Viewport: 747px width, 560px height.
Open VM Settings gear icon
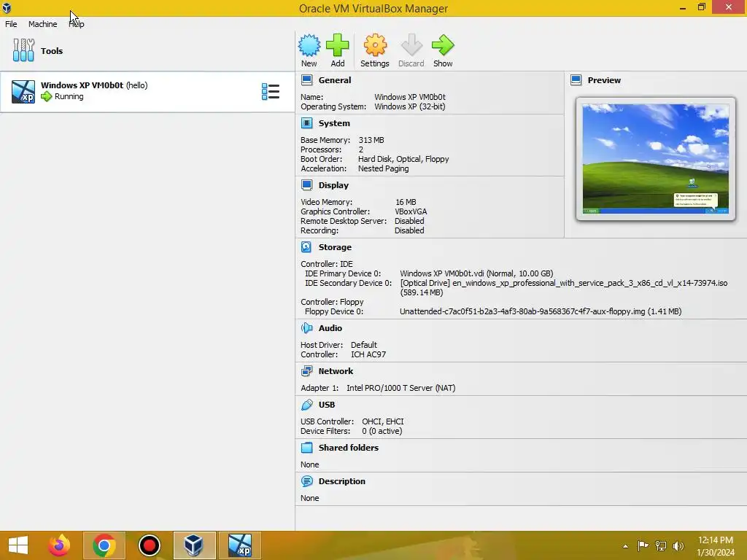coord(375,45)
